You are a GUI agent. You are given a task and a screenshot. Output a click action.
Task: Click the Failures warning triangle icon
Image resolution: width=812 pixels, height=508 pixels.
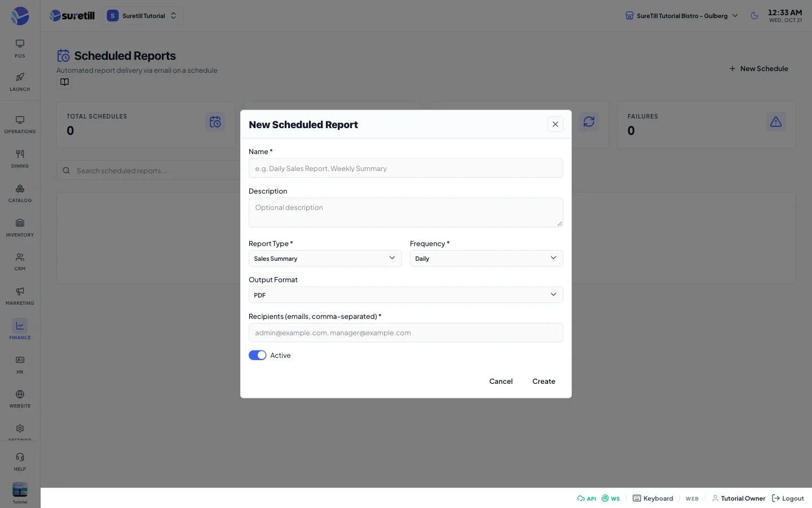coord(776,122)
